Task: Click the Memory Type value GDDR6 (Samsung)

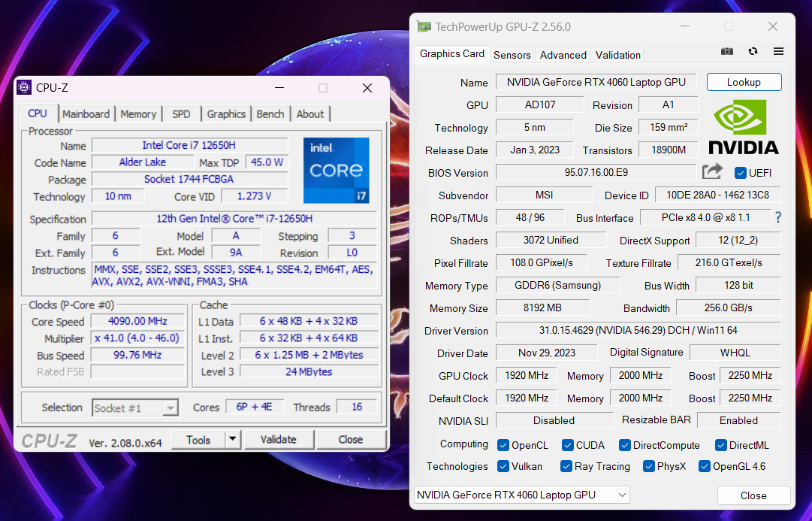Action: (x=557, y=285)
